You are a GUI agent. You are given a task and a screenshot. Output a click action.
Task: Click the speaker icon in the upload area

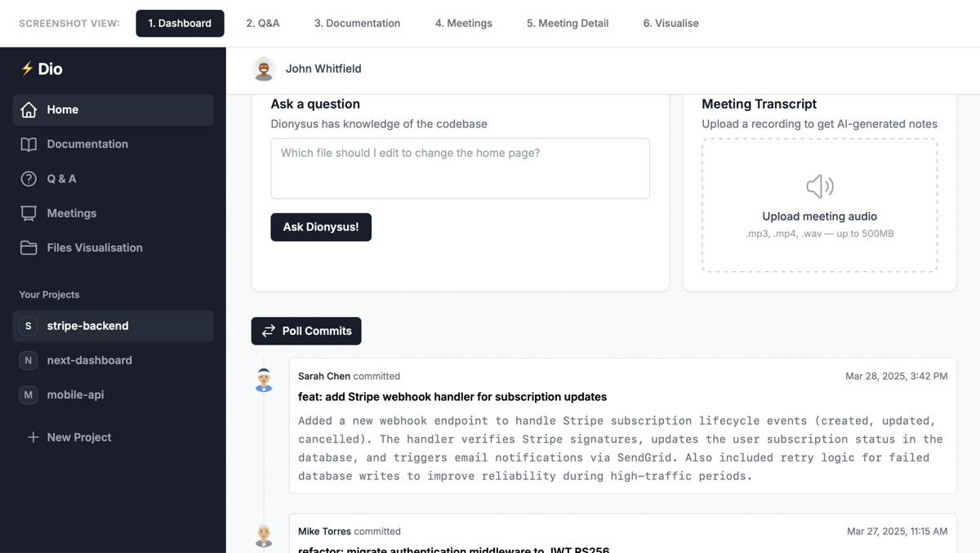coord(819,186)
